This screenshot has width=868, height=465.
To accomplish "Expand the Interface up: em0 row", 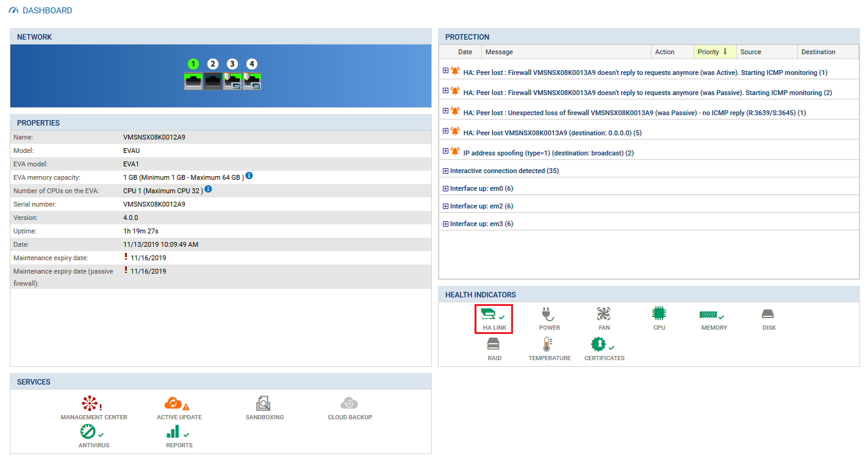I will coord(445,188).
